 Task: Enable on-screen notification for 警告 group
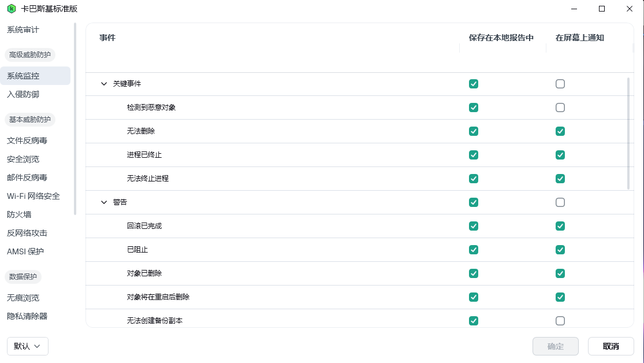(560, 202)
